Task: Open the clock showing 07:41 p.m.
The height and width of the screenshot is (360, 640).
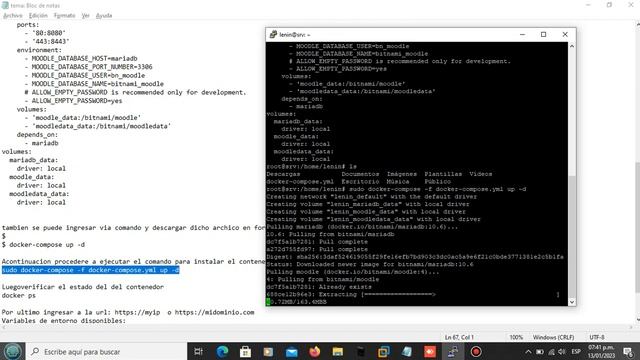Action: coord(601,351)
